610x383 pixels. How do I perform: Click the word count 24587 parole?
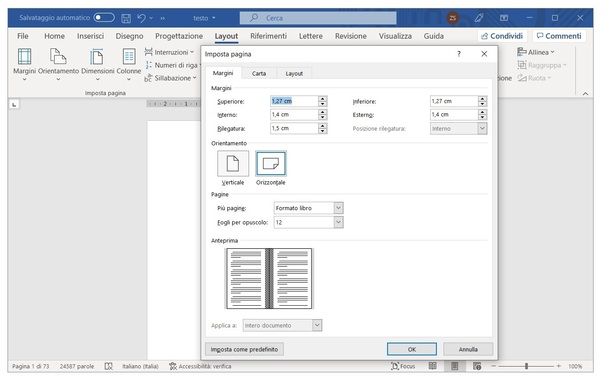pyautogui.click(x=77, y=366)
